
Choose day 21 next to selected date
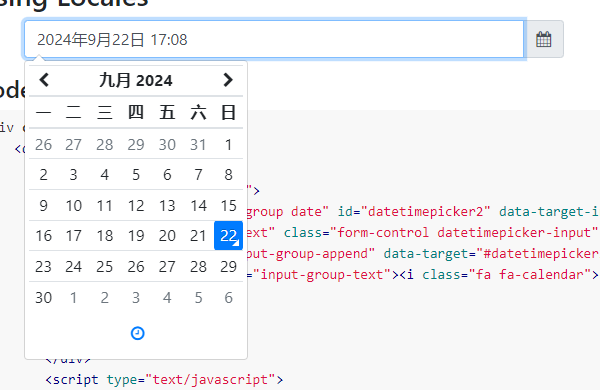[x=198, y=236]
